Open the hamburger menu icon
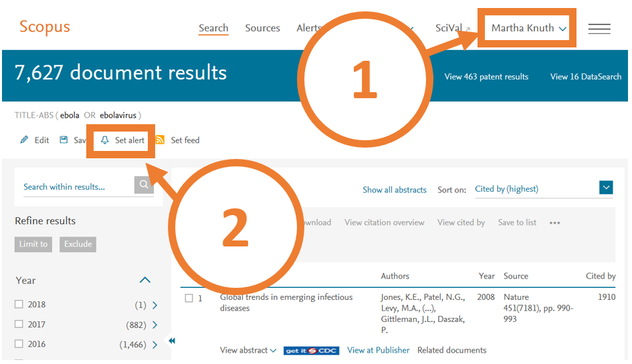The image size is (632, 364). pyautogui.click(x=599, y=29)
